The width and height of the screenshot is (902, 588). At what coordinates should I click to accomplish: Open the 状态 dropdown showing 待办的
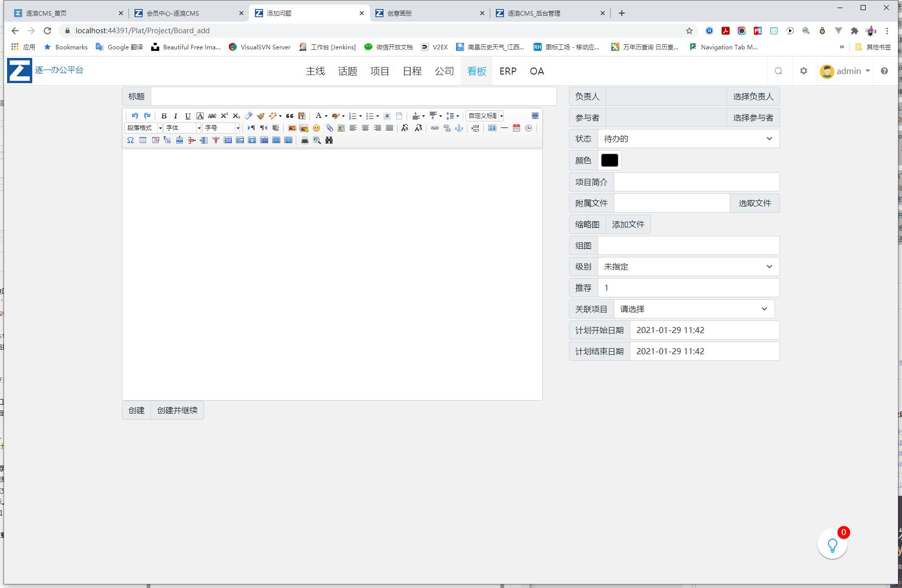click(x=689, y=138)
